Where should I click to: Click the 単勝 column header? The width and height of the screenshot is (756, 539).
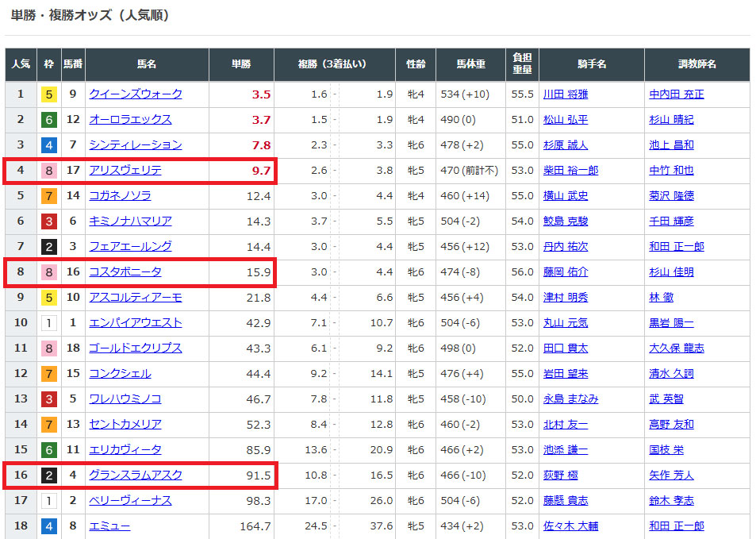[241, 64]
